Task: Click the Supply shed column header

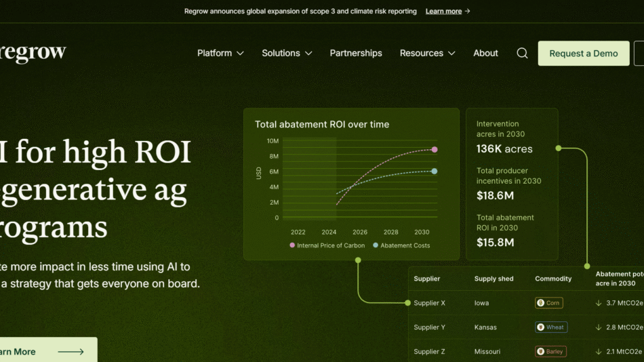Action: click(x=494, y=279)
